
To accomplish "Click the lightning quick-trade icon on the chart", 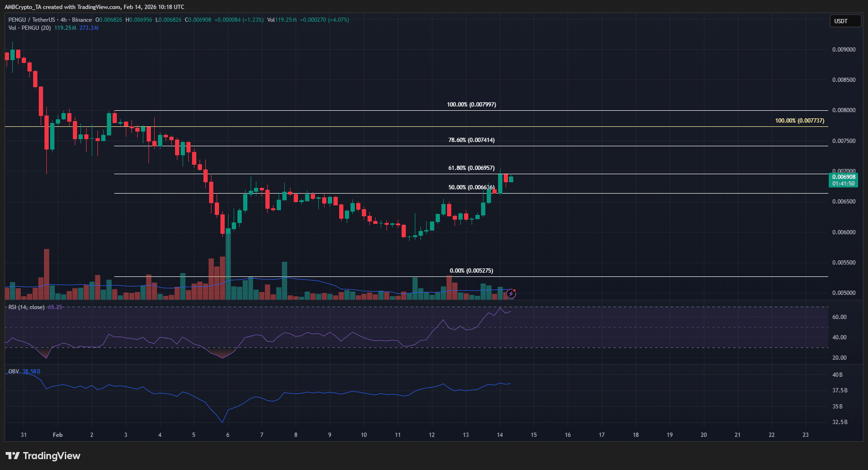I will tap(511, 293).
